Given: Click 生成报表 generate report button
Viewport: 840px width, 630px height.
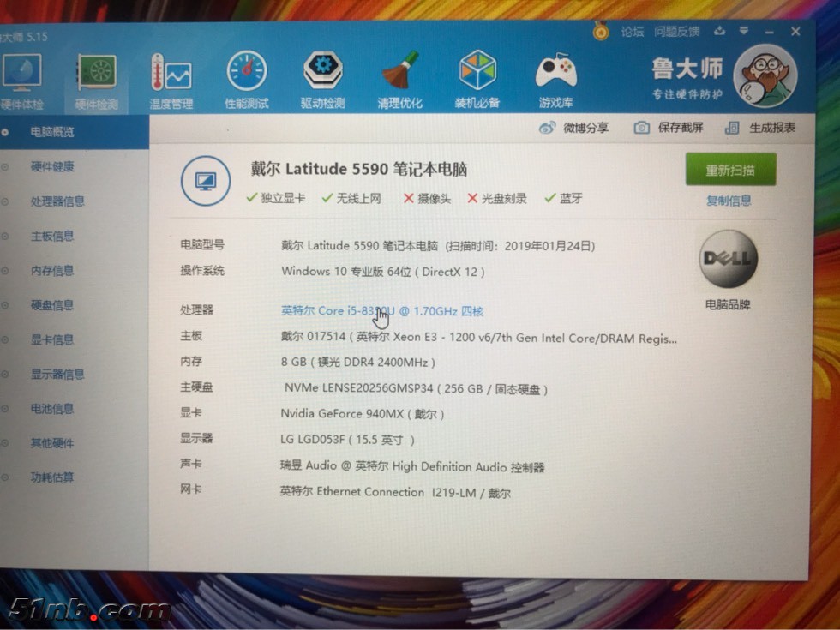Looking at the screenshot, I should pyautogui.click(x=760, y=128).
